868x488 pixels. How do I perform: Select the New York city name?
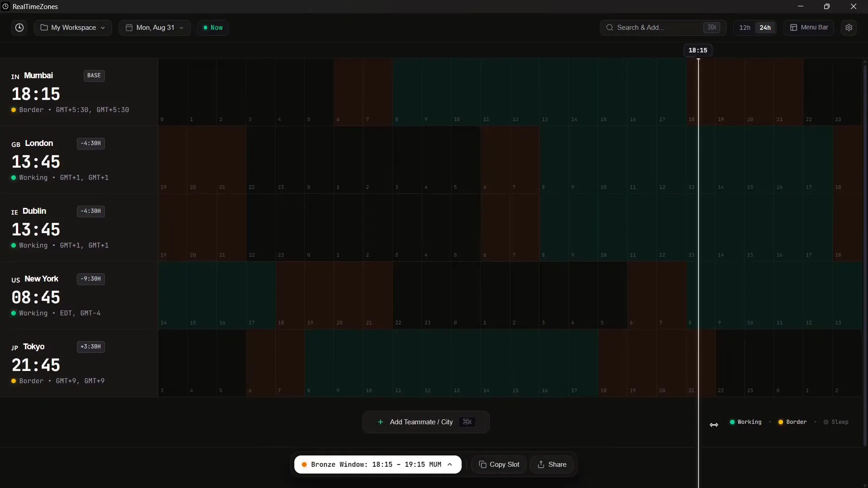(41, 279)
